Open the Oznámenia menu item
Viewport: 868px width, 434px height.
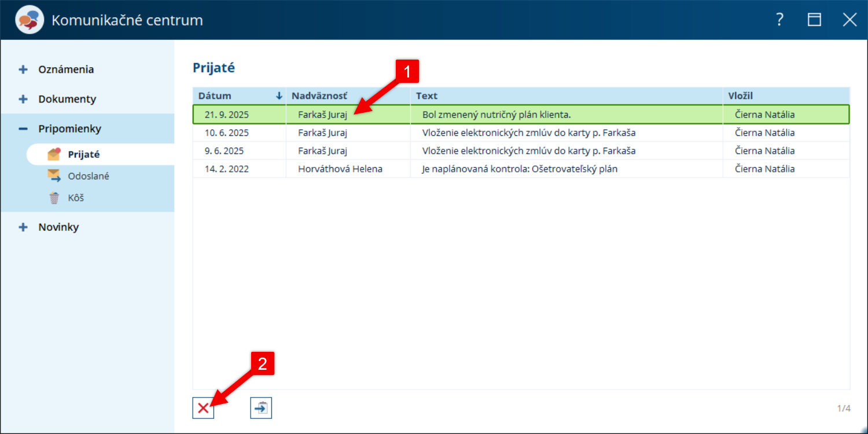[66, 69]
